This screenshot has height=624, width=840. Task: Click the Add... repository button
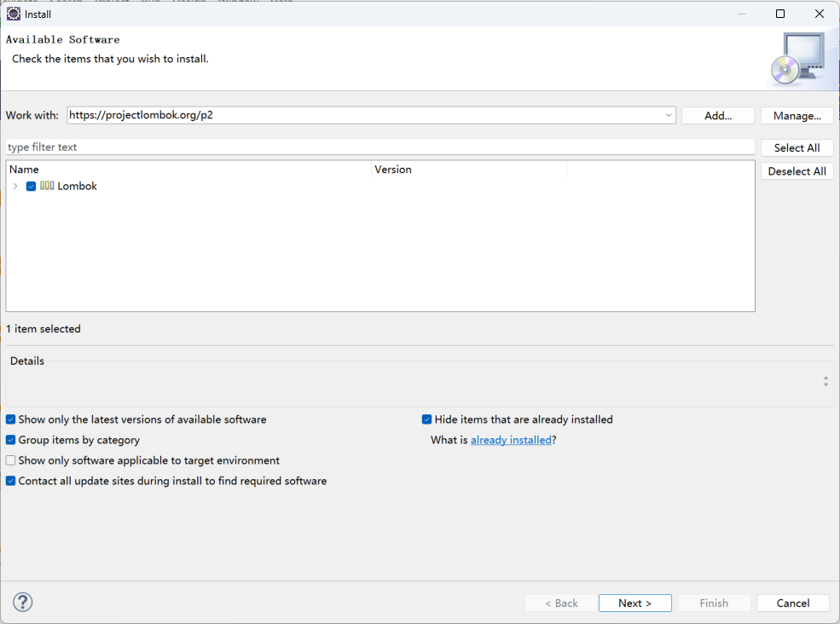pyautogui.click(x=718, y=116)
